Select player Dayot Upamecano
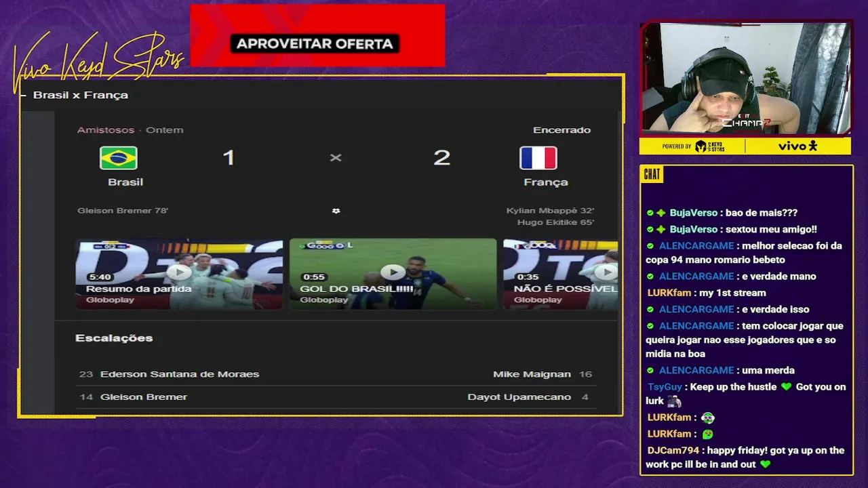The width and height of the screenshot is (868, 488). coord(519,397)
